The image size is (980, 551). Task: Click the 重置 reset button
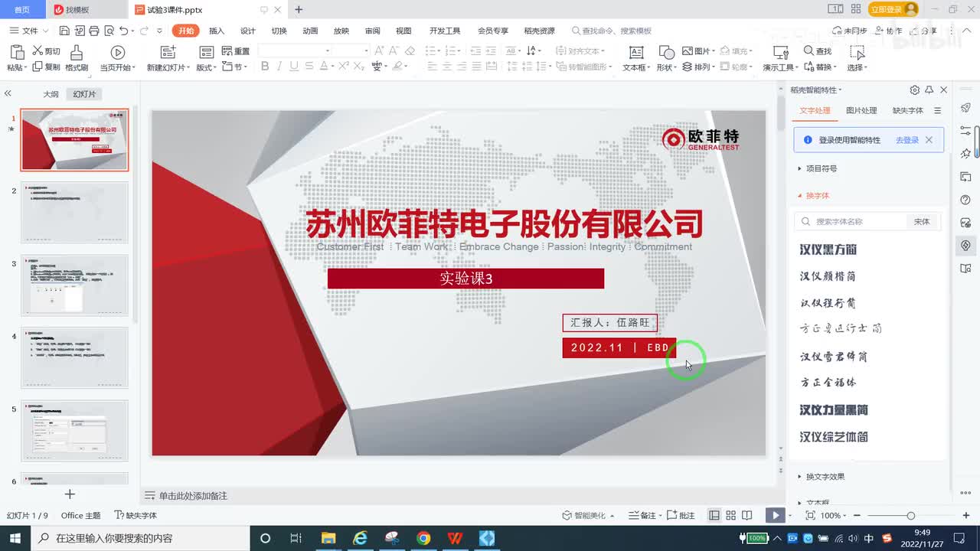pos(236,51)
